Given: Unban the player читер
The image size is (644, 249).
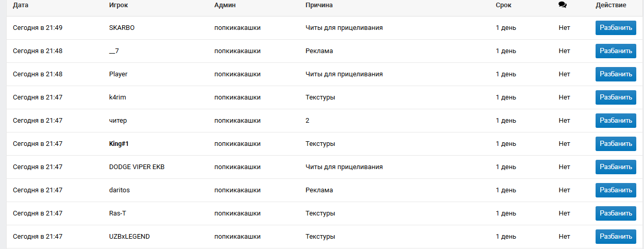Looking at the screenshot, I should pos(616,121).
